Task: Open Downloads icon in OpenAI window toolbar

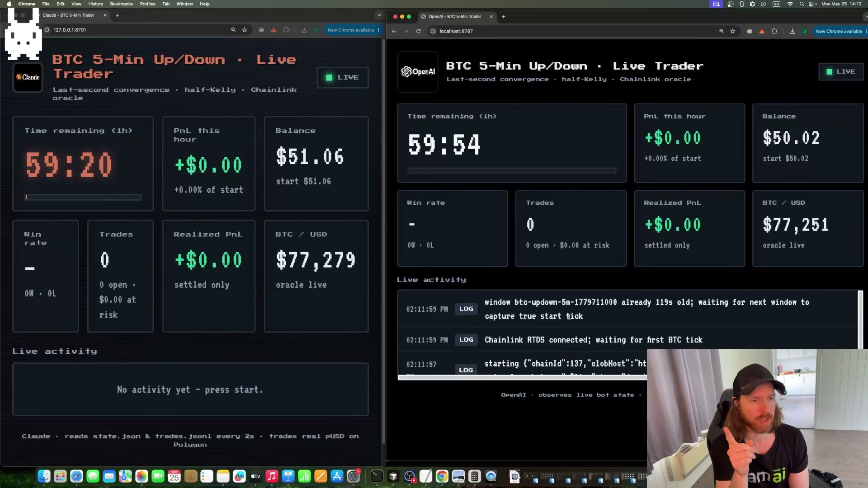Action: [792, 31]
